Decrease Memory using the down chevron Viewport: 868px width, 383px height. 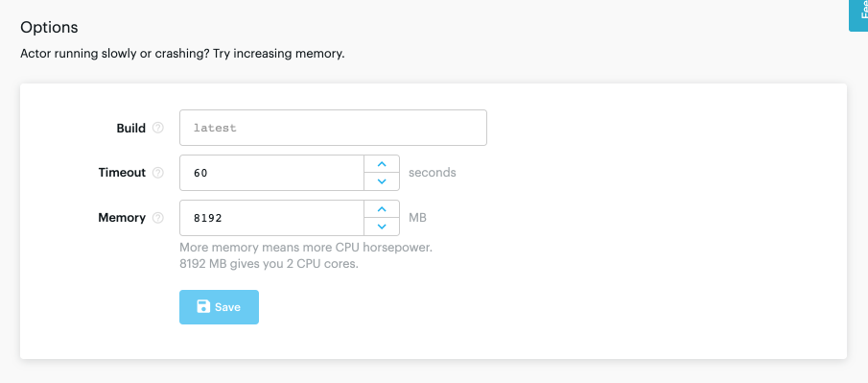click(x=382, y=227)
